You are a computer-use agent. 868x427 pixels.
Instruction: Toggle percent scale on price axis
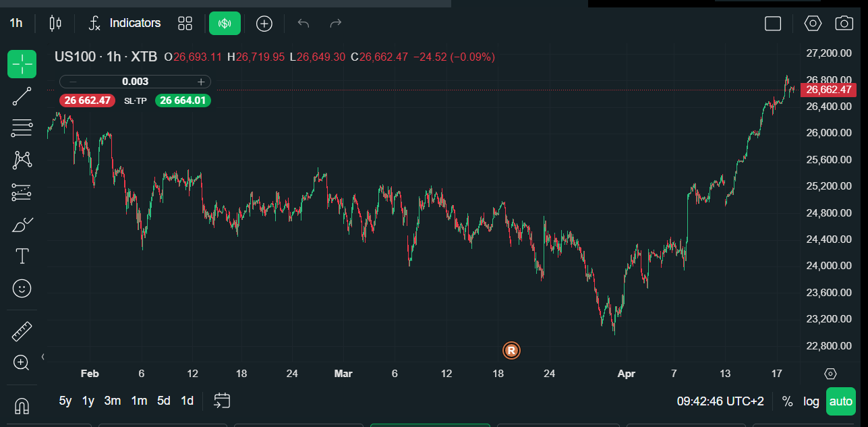pyautogui.click(x=787, y=401)
